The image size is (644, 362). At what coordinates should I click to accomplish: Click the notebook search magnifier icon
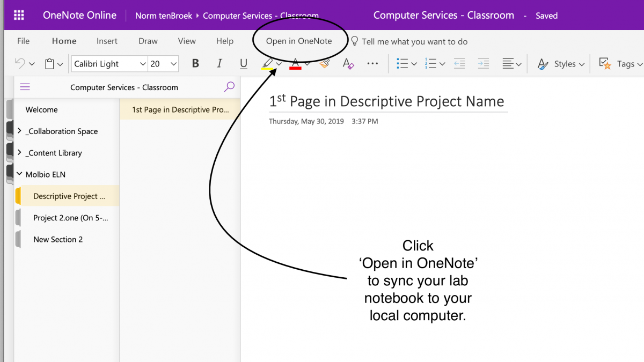(x=229, y=87)
